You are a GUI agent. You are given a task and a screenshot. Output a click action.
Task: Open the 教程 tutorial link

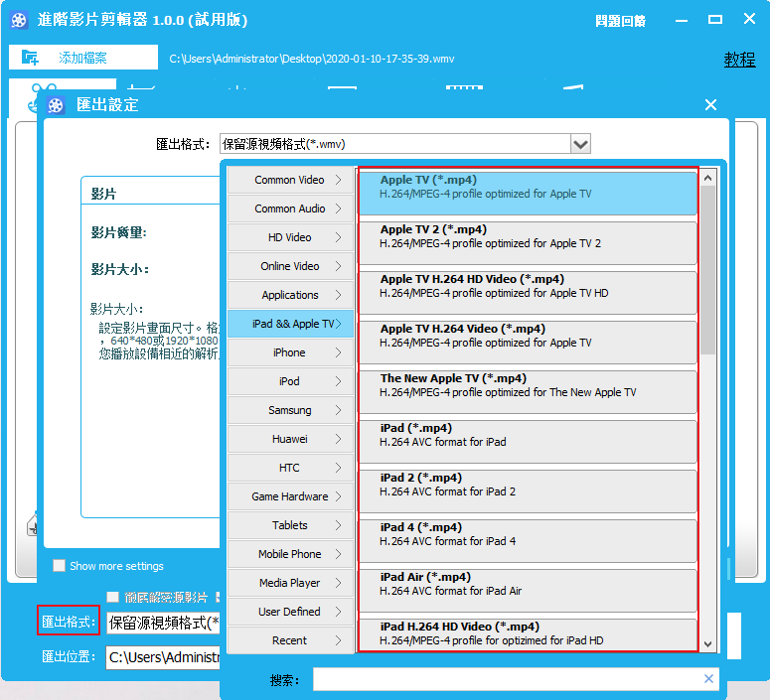(739, 60)
